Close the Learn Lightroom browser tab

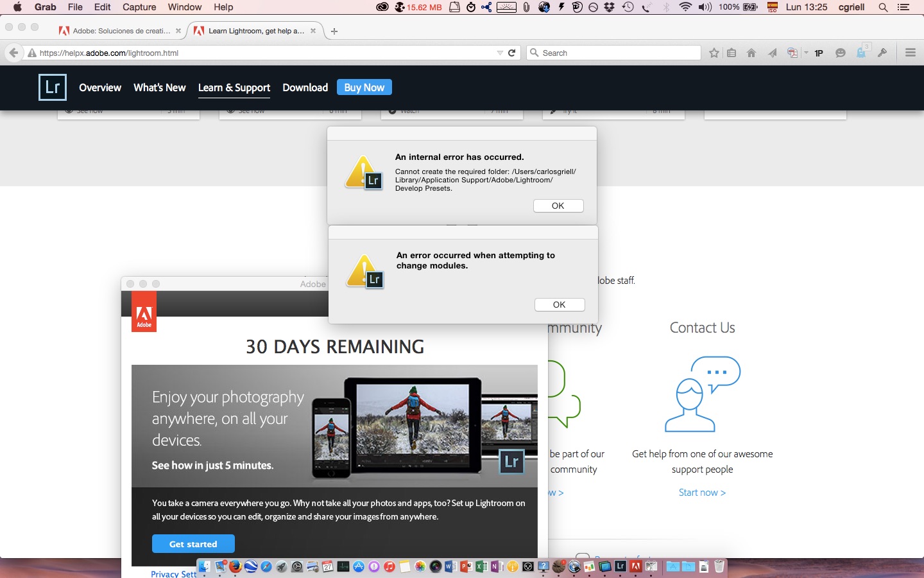313,30
